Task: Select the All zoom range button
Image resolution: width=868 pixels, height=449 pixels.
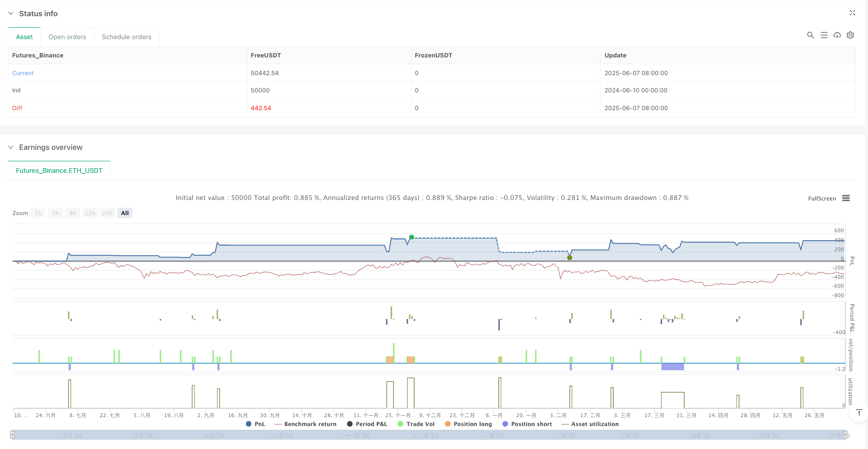Action: pos(125,213)
